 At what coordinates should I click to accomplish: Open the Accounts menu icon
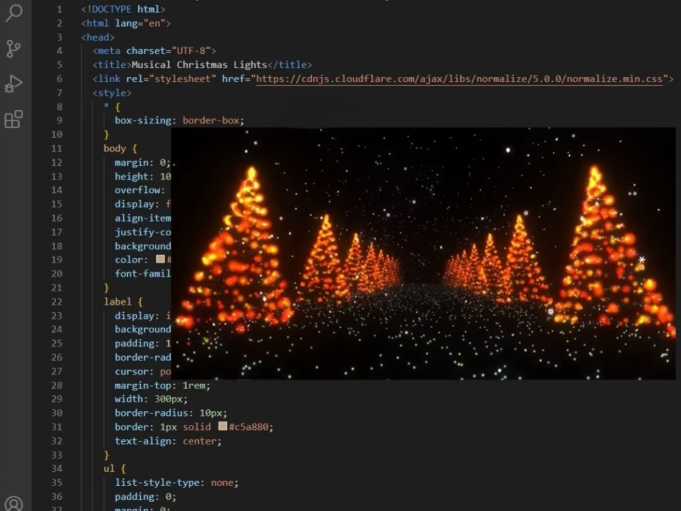13,504
